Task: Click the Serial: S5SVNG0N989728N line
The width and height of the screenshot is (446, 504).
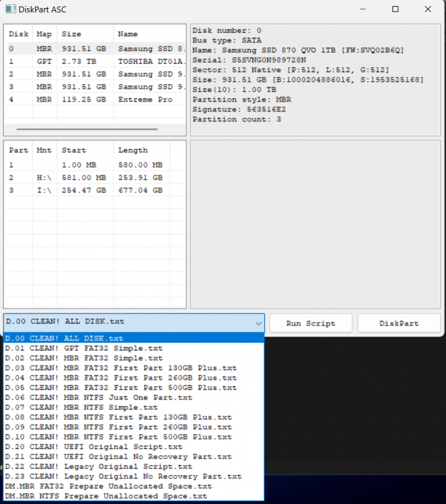Action: (x=250, y=60)
